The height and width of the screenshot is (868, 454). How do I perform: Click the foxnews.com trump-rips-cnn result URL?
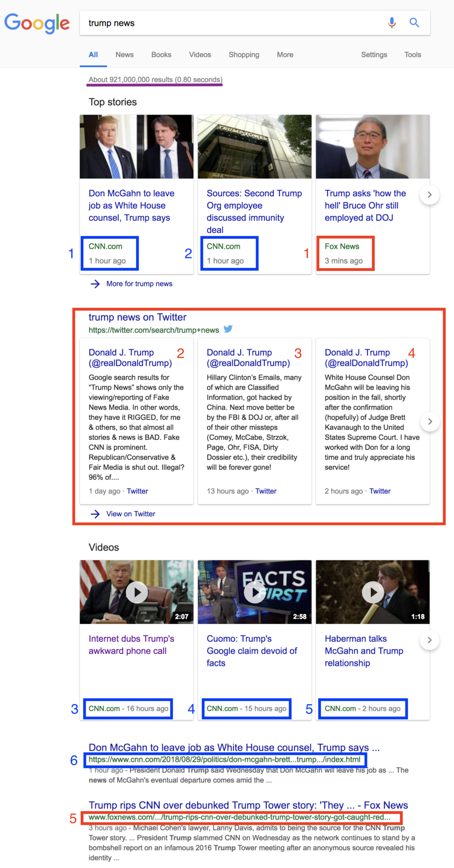[239, 817]
